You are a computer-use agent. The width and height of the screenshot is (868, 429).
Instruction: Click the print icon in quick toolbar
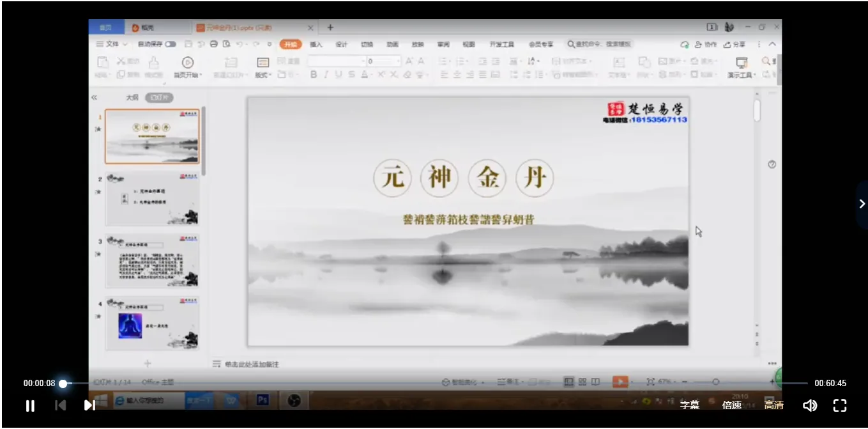(x=213, y=44)
